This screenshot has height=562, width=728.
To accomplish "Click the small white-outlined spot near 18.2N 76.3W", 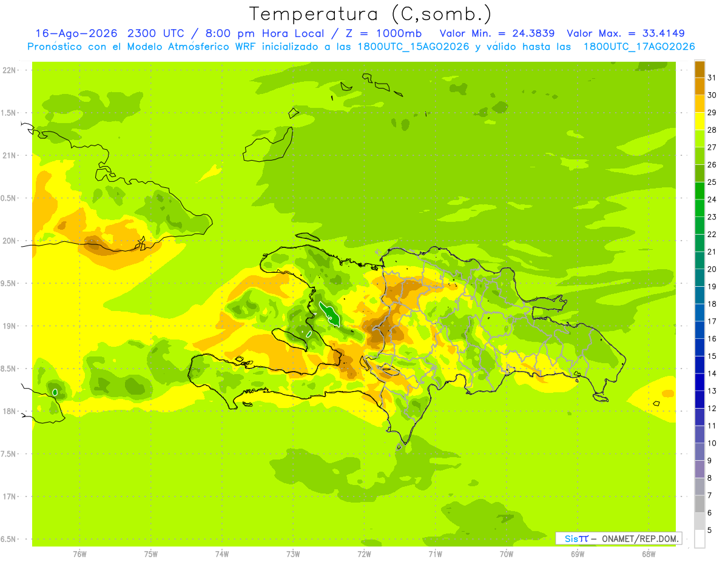I will [x=55, y=392].
